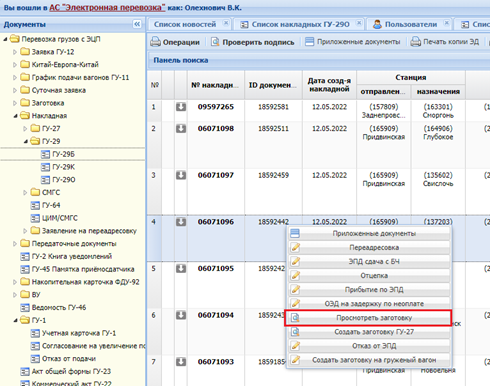Open the АС "Электронная перевозка" link
This screenshot has height=386, width=490.
107,7
